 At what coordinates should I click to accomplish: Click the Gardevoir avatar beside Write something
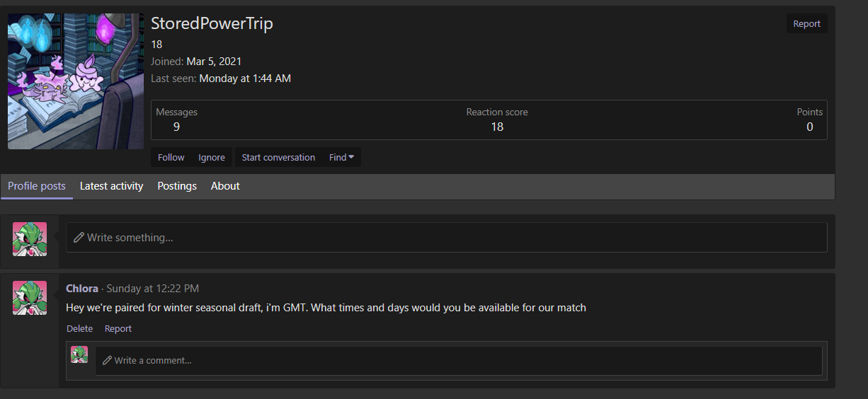click(x=30, y=239)
